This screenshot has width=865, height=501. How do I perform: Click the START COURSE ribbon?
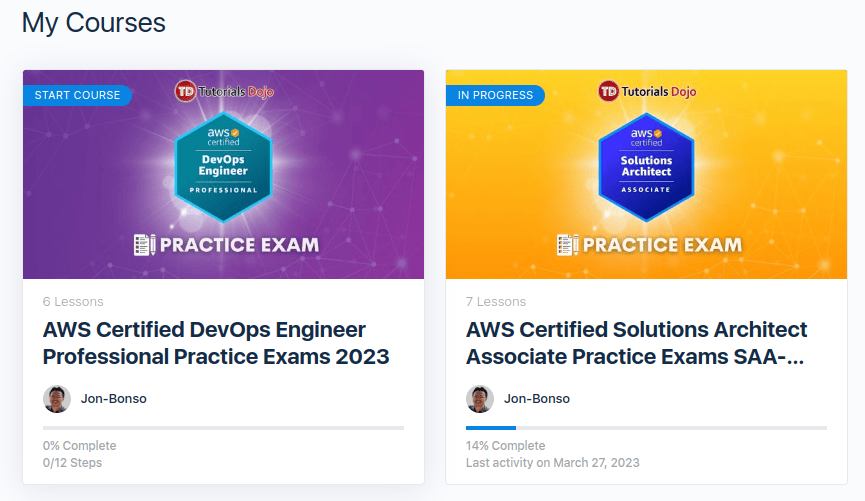[x=77, y=95]
